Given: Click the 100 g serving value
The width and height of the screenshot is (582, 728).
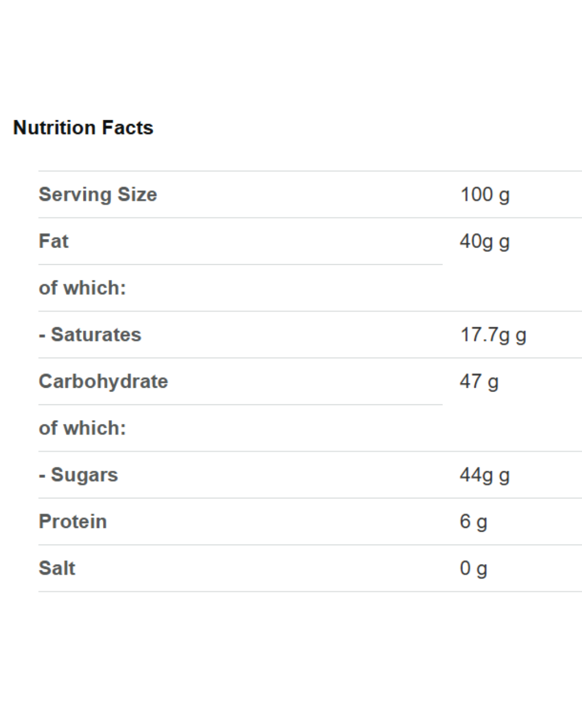Looking at the screenshot, I should [x=484, y=195].
